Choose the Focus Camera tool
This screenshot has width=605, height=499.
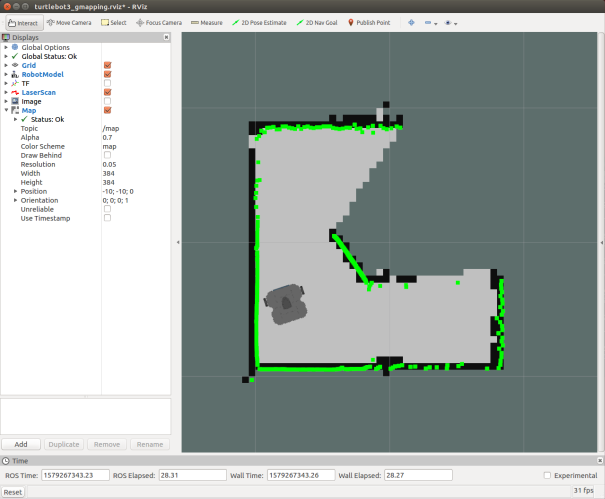coord(161,22)
